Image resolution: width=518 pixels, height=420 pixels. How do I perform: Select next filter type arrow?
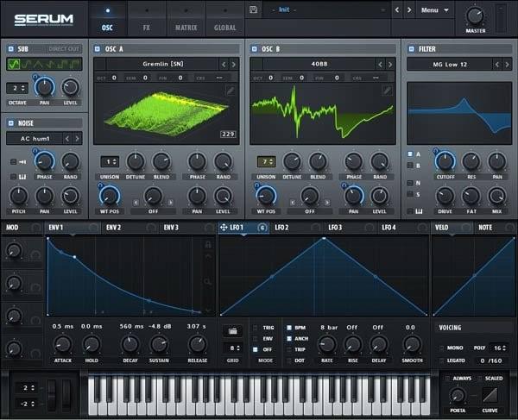click(x=507, y=65)
